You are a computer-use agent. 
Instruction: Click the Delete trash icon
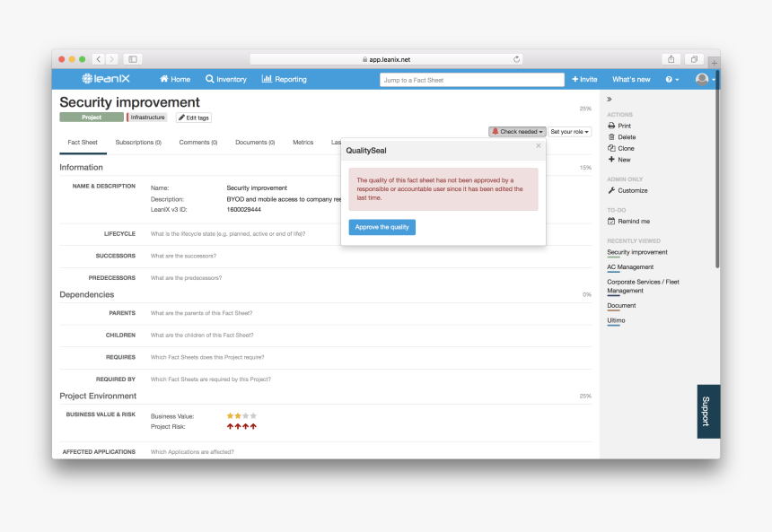[x=611, y=137]
